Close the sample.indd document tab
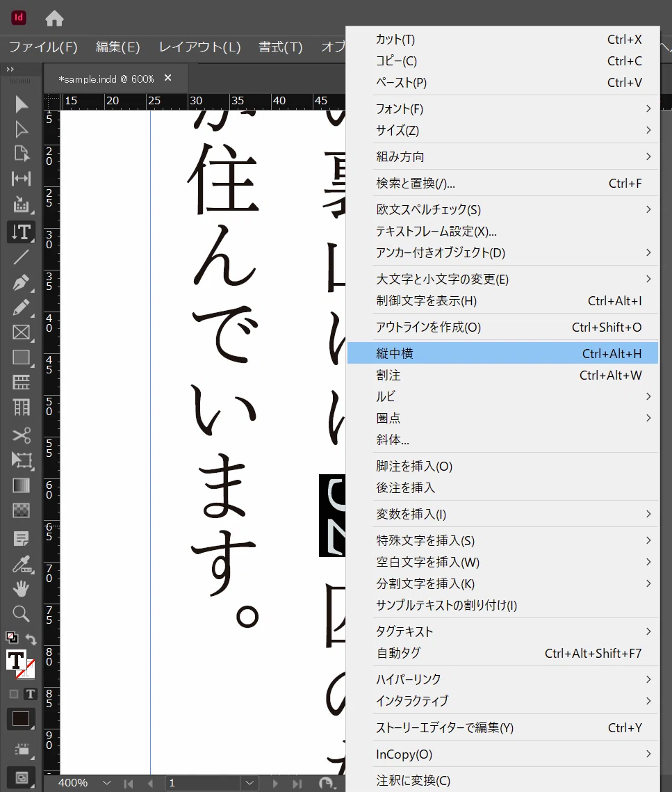672x792 pixels. 168,78
